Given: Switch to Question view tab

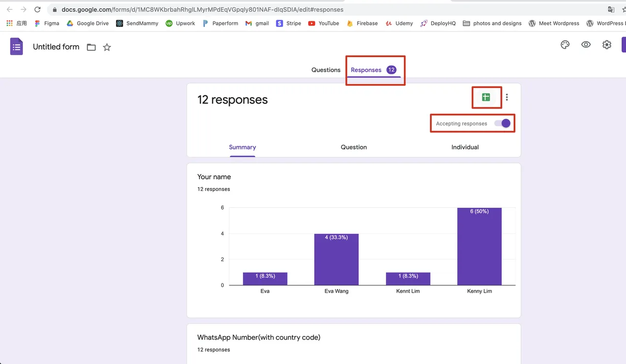Looking at the screenshot, I should pos(354,147).
